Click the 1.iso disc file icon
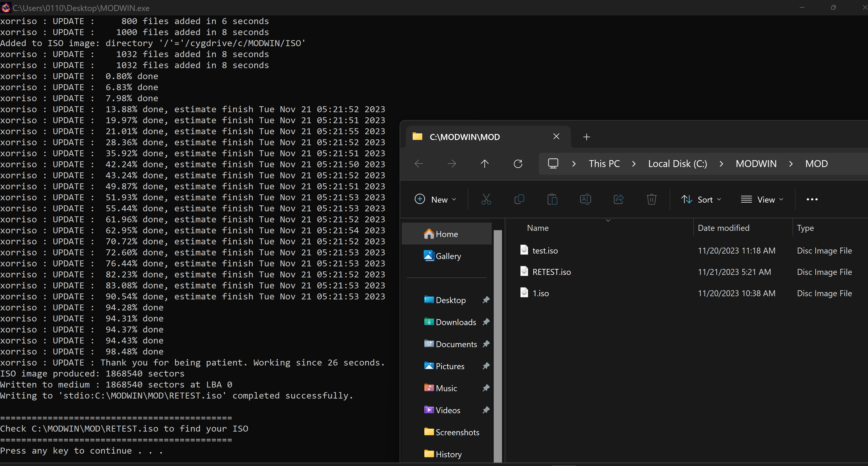The width and height of the screenshot is (868, 466). (x=524, y=292)
